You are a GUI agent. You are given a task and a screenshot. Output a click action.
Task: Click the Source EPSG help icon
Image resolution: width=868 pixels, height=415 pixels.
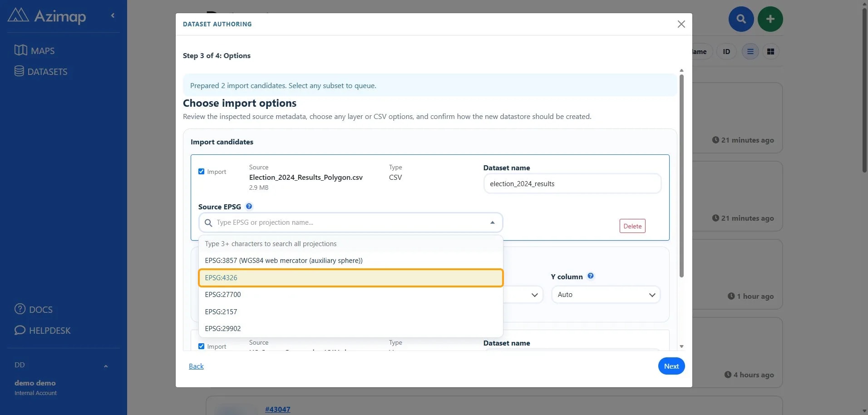click(x=249, y=206)
